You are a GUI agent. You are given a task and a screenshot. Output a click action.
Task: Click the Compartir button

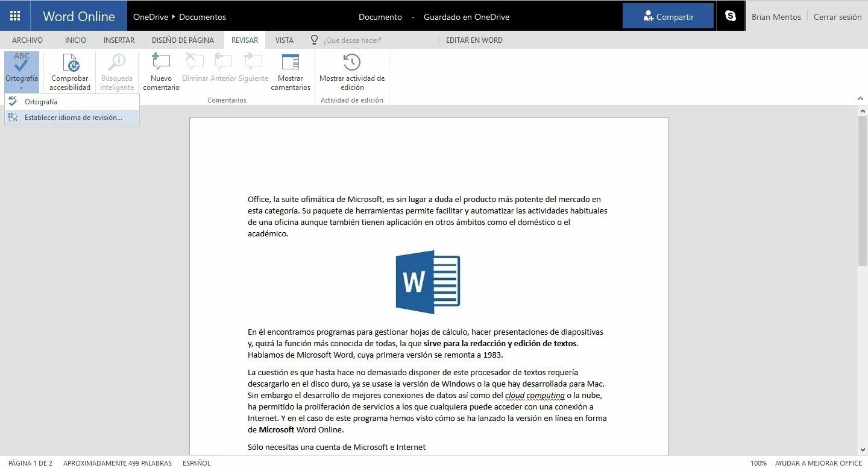pyautogui.click(x=668, y=16)
